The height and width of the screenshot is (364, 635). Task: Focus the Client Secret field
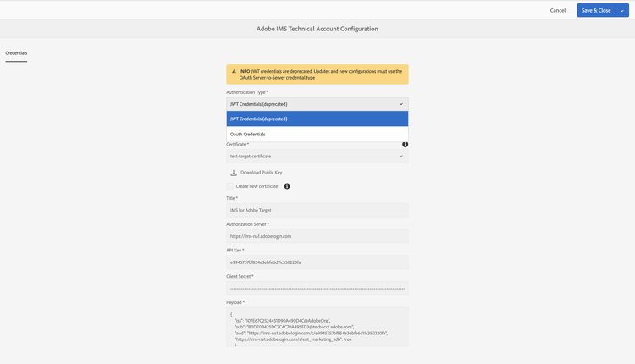pyautogui.click(x=317, y=288)
